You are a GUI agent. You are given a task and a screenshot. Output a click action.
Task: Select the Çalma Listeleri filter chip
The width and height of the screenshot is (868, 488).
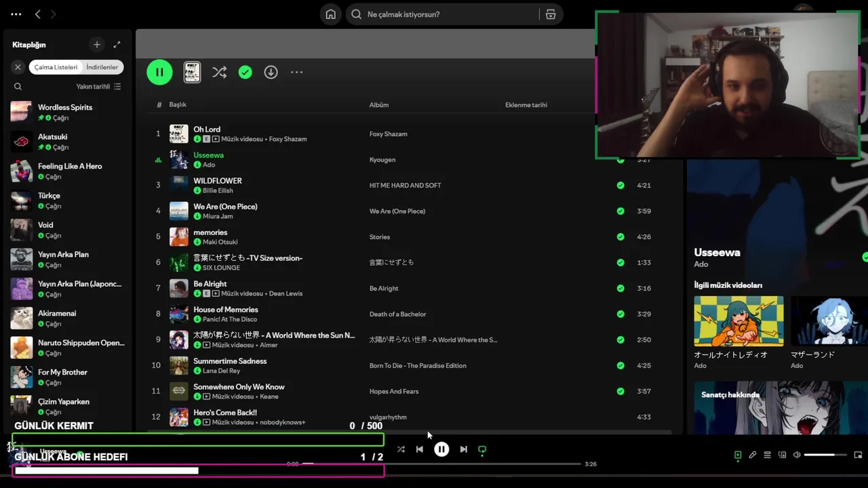click(x=56, y=67)
